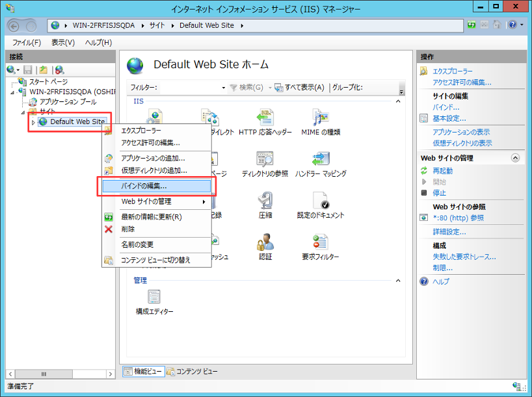The image size is (532, 397).
Task: Select バインドの編集... in context menu
Action: coord(157,186)
